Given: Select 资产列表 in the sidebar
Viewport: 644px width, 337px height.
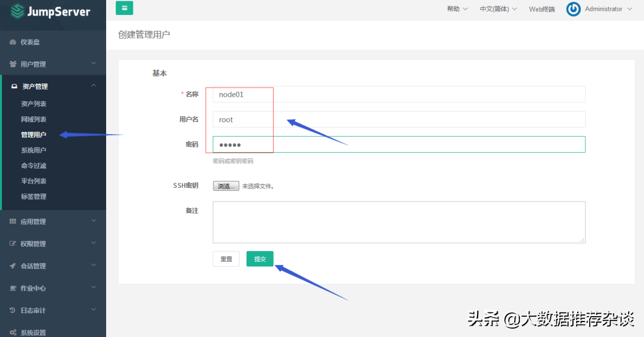Looking at the screenshot, I should [x=33, y=104].
